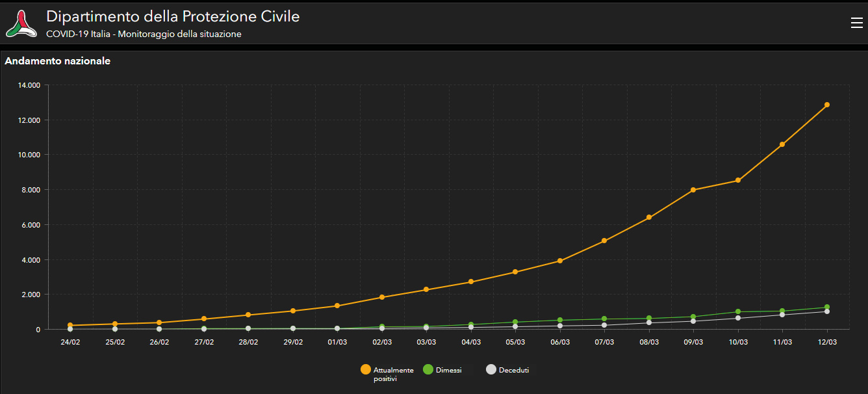Select green Dimessi point for 09/03
The height and width of the screenshot is (394, 868).
[693, 317]
